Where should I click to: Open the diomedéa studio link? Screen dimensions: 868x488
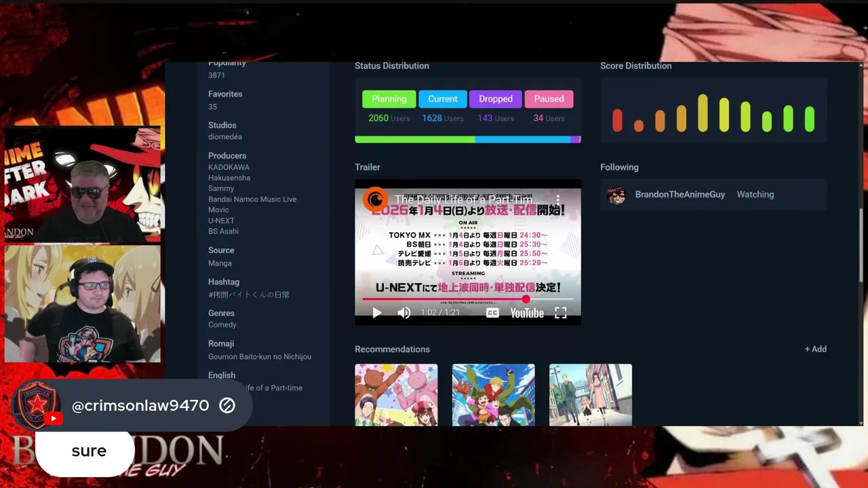tap(225, 137)
